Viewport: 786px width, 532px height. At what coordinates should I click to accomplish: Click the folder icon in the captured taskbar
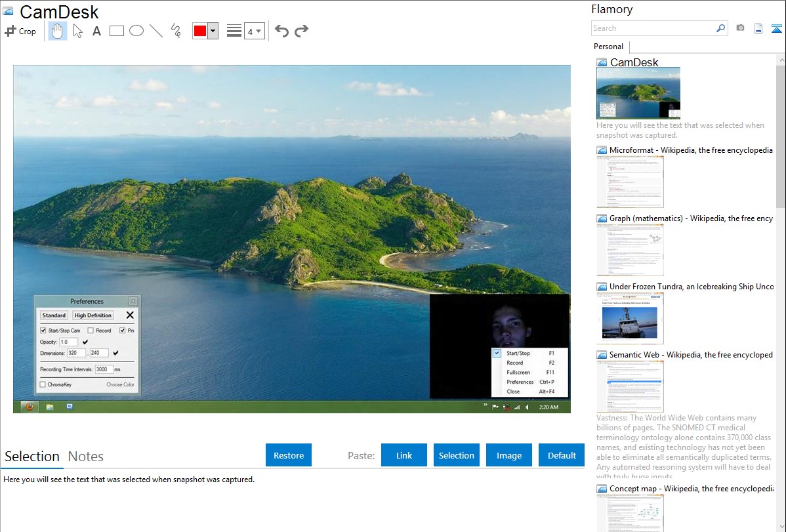click(x=50, y=407)
